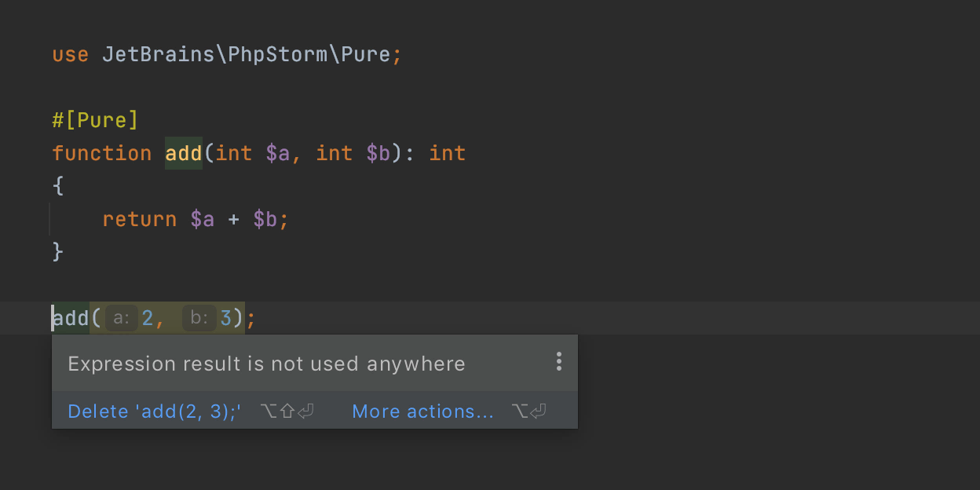Place cursor on the #[Pure] attribute

(x=95, y=120)
